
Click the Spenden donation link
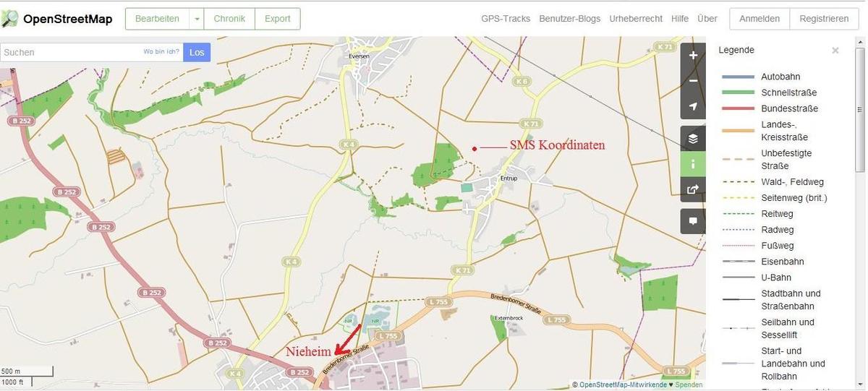click(689, 385)
